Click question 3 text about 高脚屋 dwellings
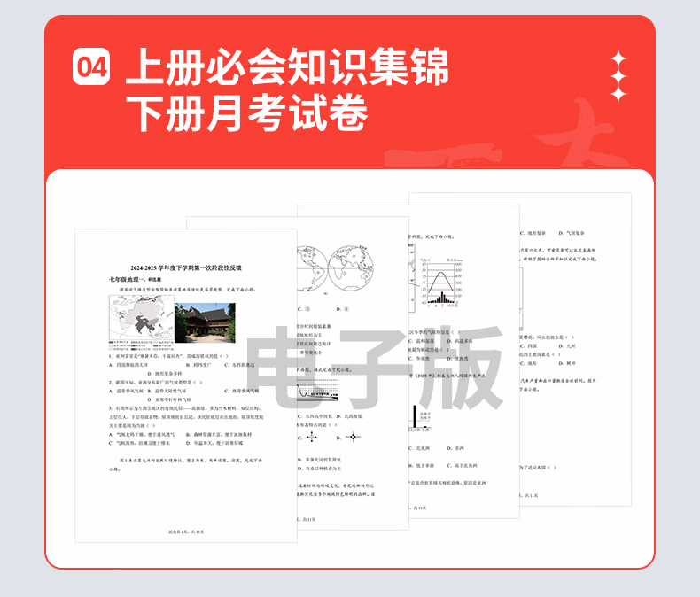The height and width of the screenshot is (597, 700). (186, 416)
